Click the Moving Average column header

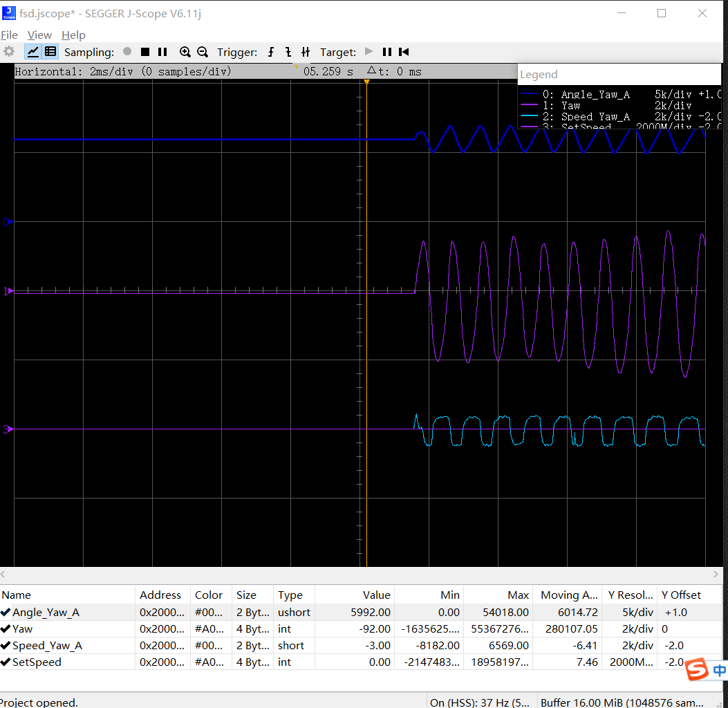pos(568,595)
